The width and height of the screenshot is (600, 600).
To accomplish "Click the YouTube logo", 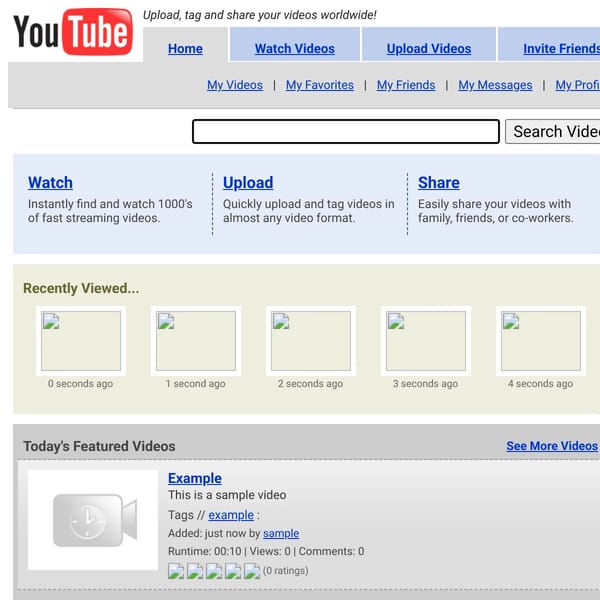I will point(73,32).
